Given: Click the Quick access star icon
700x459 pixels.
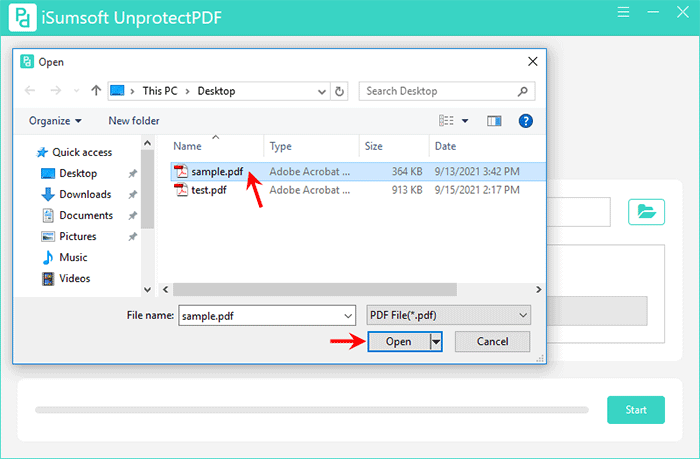Looking at the screenshot, I should 42,152.
